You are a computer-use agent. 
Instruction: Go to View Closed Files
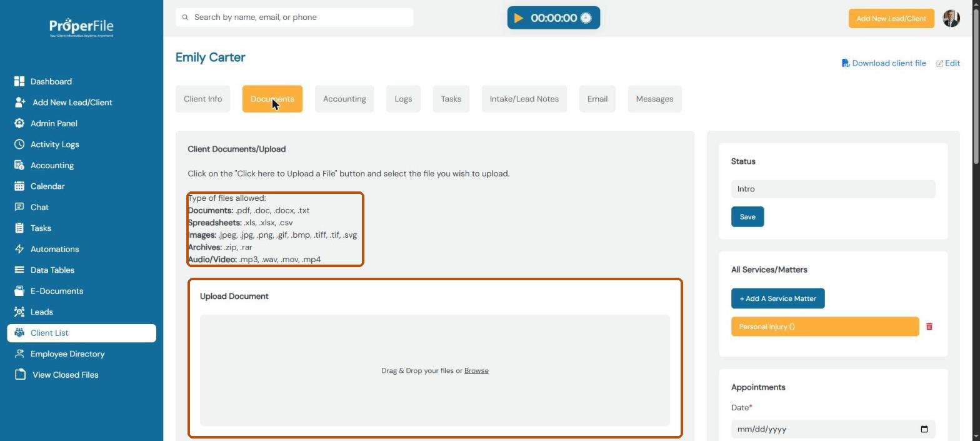(x=66, y=375)
